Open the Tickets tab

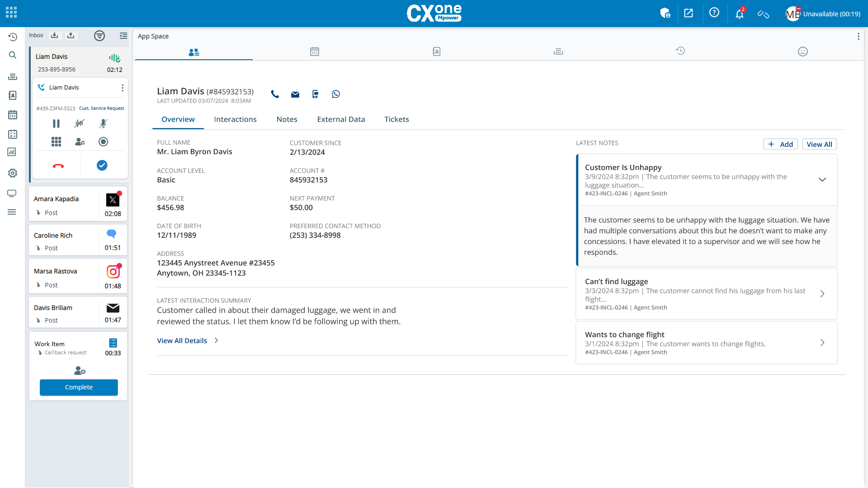pos(396,119)
